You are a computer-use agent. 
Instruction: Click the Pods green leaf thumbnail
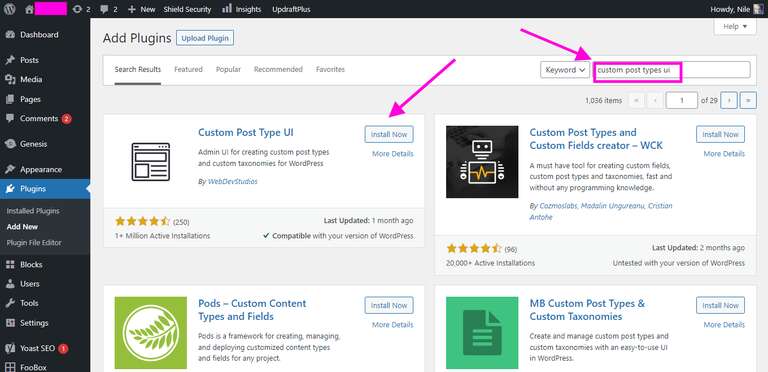click(150, 333)
